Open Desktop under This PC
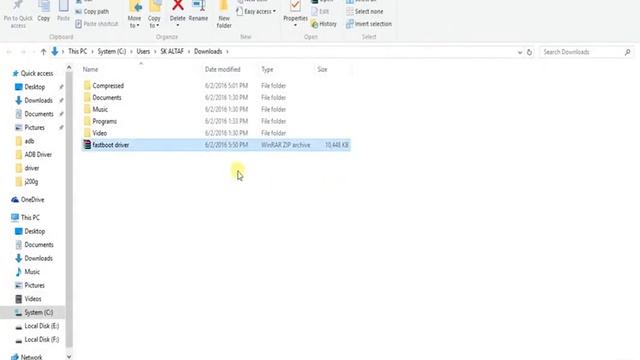 (34, 231)
